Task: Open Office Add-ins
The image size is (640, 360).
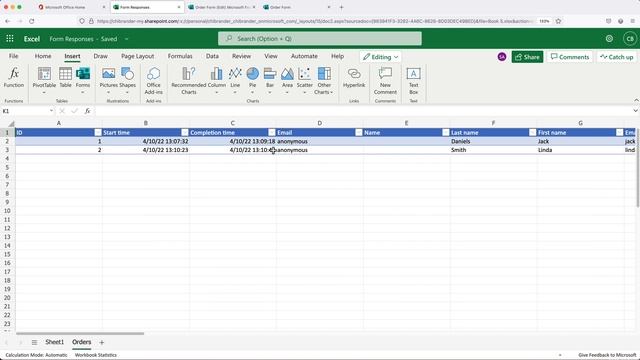Action: (x=153, y=80)
